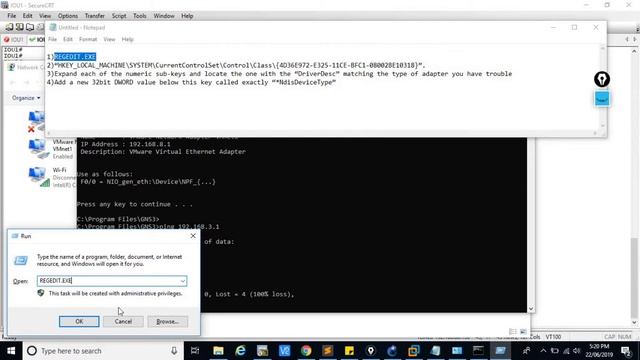Screen dimensions: 640x360
Task: Click the 'Add a new 32bit DWORD' line
Action: [x=191, y=82]
